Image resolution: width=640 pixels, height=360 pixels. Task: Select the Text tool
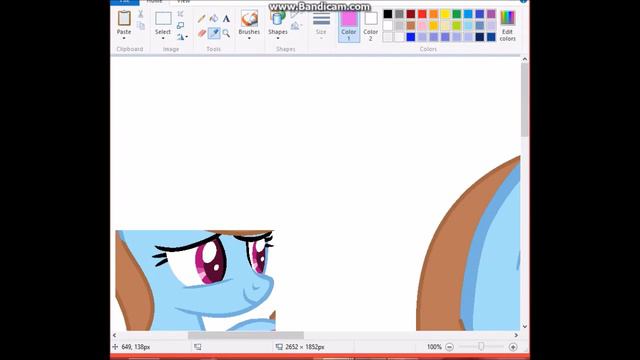(226, 19)
